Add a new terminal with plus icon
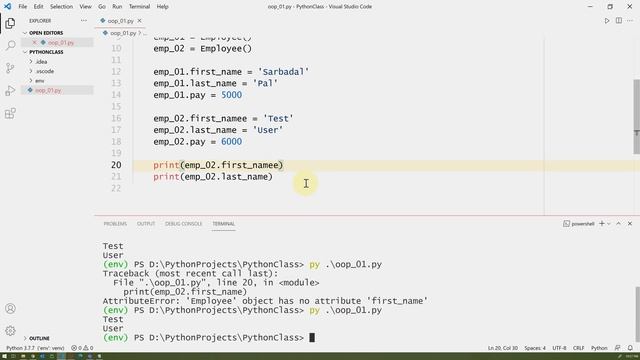The height and width of the screenshot is (360, 640). coord(602,224)
